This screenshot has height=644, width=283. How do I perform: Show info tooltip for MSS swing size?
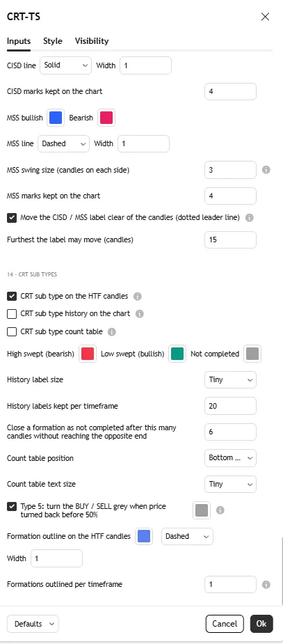coord(266,170)
